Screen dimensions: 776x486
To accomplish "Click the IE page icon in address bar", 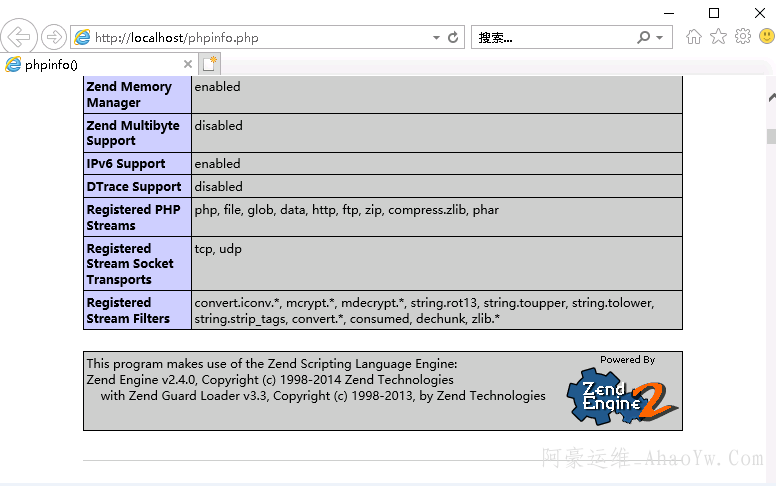I will (x=83, y=38).
